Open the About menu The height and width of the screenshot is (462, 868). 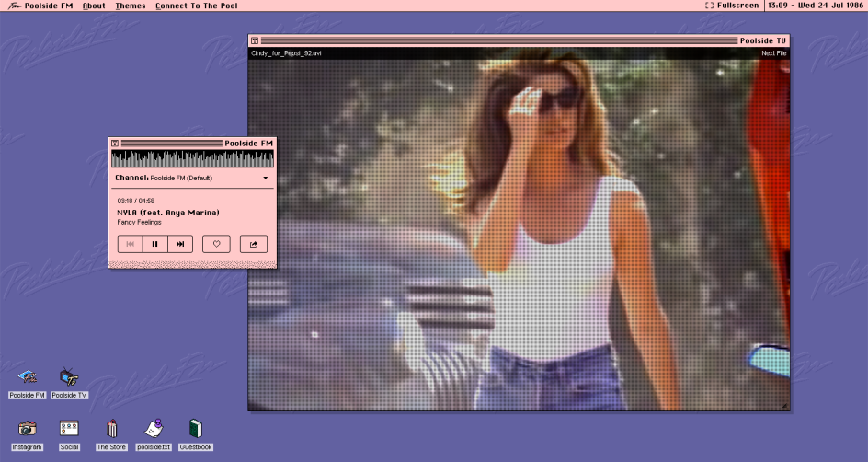[94, 6]
